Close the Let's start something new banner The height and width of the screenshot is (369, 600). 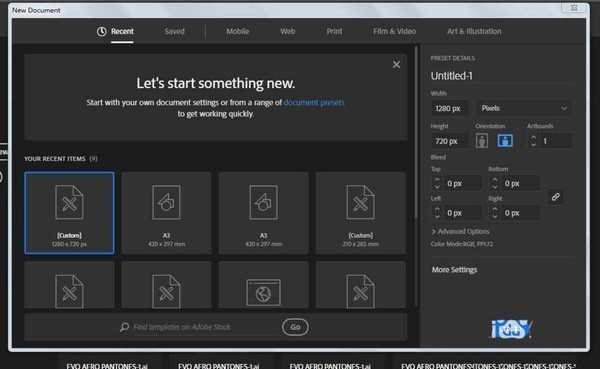click(396, 65)
